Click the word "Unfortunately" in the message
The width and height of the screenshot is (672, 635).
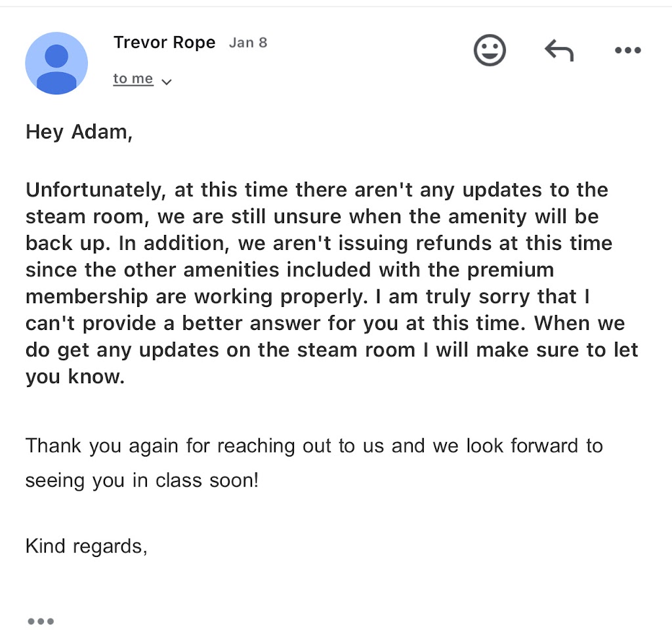(93, 190)
